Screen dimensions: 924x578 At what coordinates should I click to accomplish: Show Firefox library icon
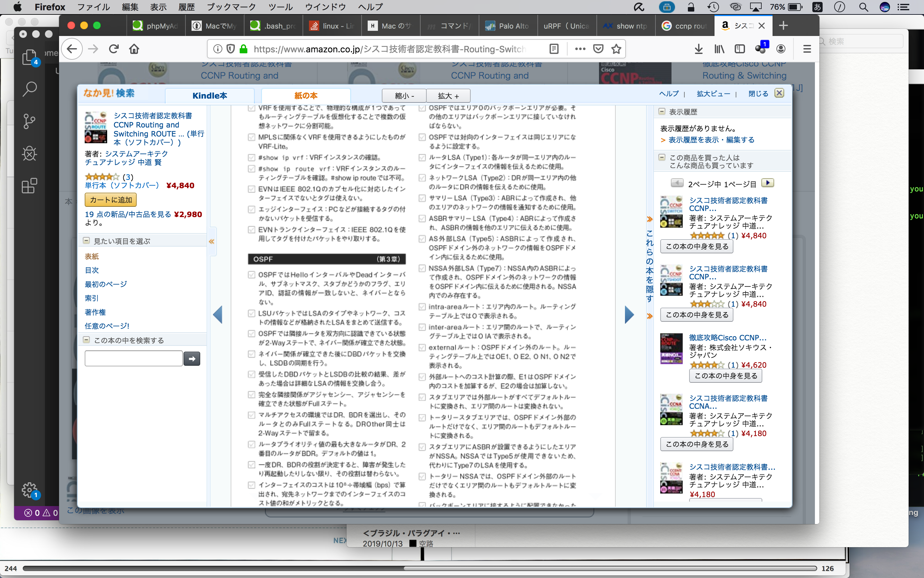(719, 49)
